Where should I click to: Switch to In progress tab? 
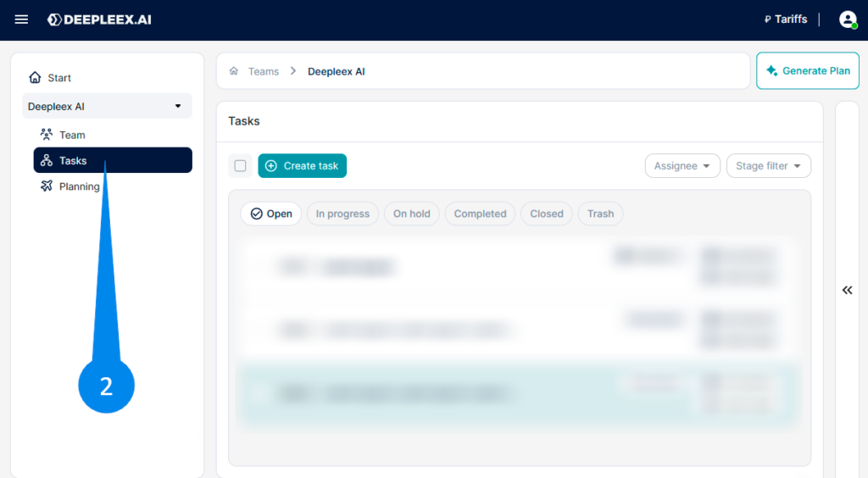click(342, 214)
